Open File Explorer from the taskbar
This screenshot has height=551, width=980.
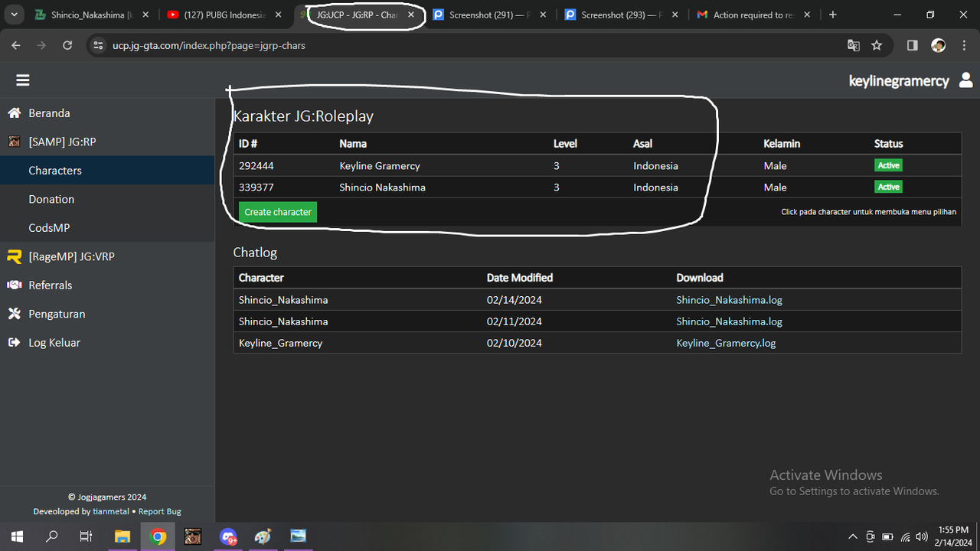tap(122, 536)
